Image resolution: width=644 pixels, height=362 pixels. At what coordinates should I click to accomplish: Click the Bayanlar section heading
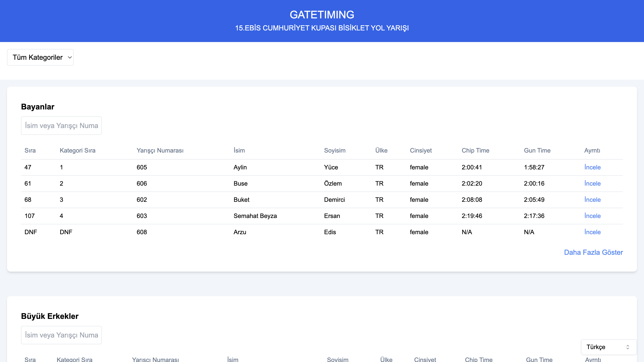[37, 107]
